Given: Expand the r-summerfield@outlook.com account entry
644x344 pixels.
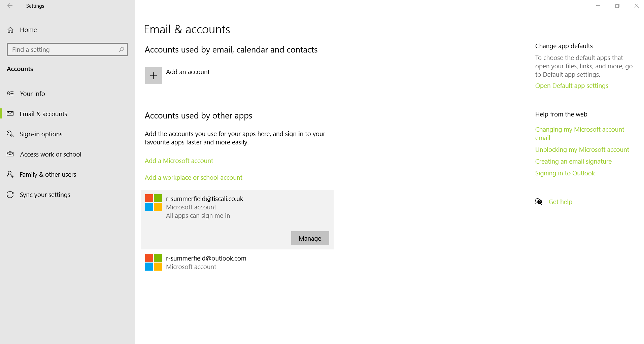Looking at the screenshot, I should pos(206,262).
